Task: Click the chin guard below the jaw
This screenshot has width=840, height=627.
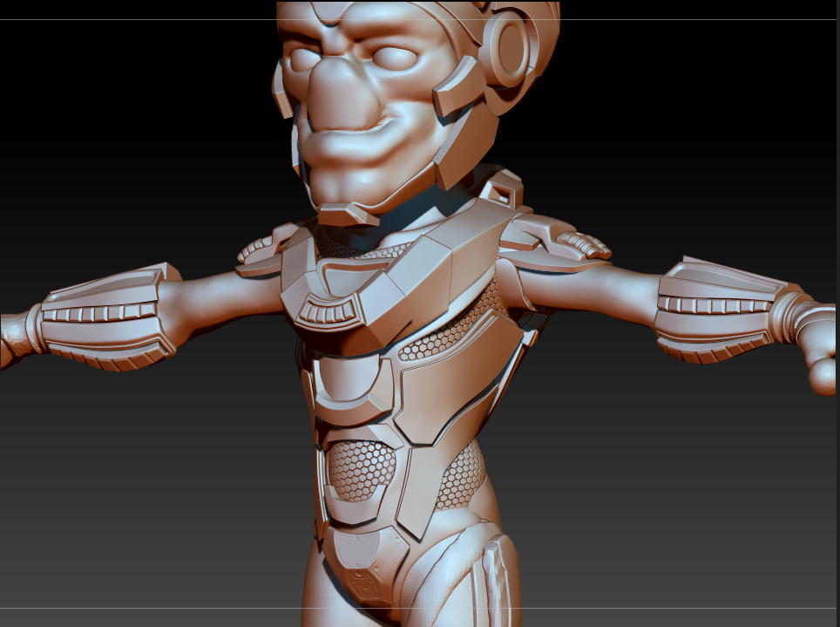Action: (x=349, y=215)
